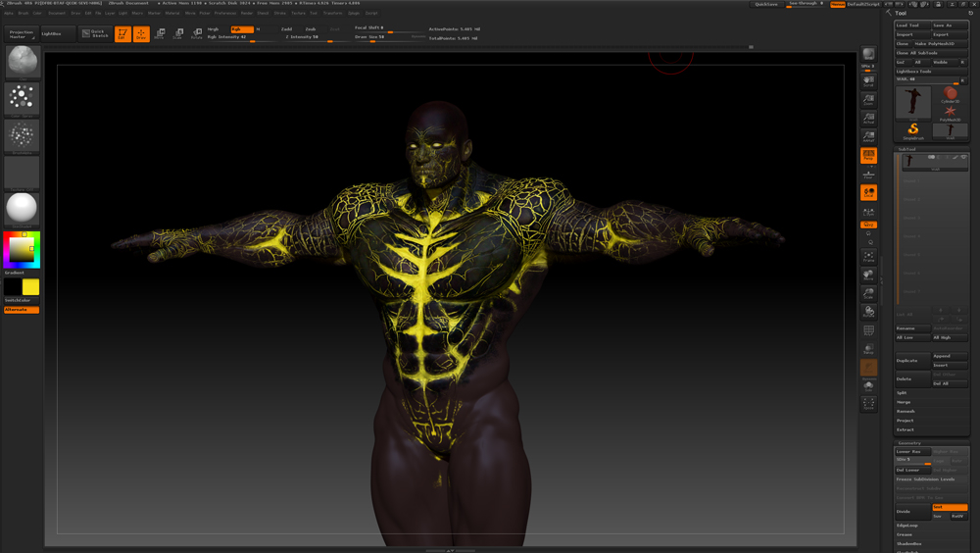
Task: Click the Frame view icon
Action: 868,256
